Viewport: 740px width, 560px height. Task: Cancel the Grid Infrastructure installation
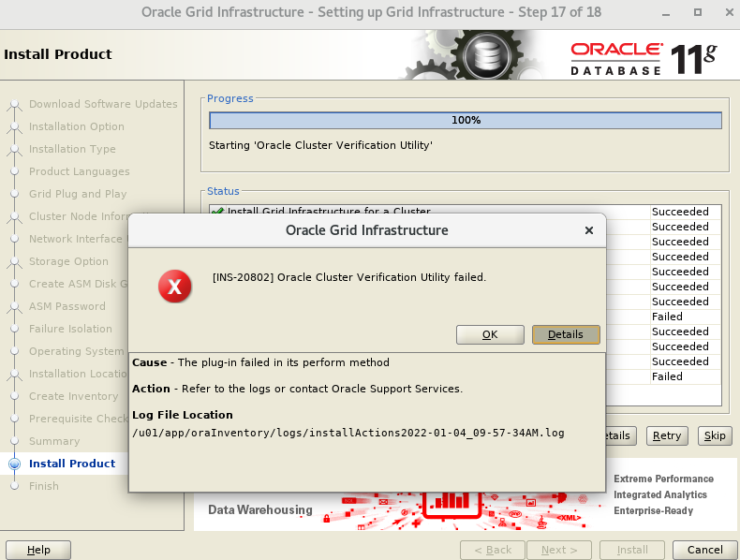tap(704, 550)
